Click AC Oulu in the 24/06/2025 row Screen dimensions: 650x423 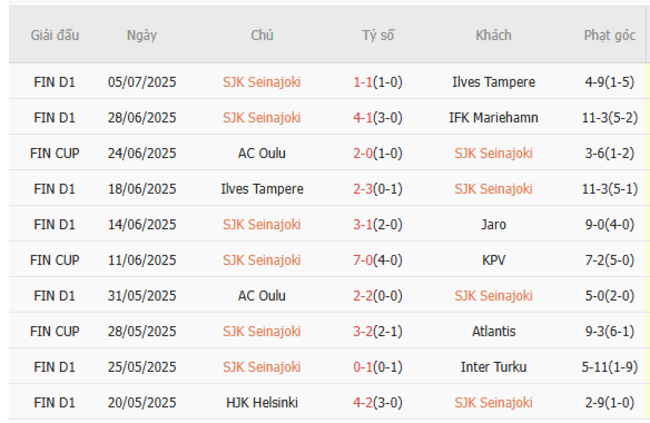261,153
